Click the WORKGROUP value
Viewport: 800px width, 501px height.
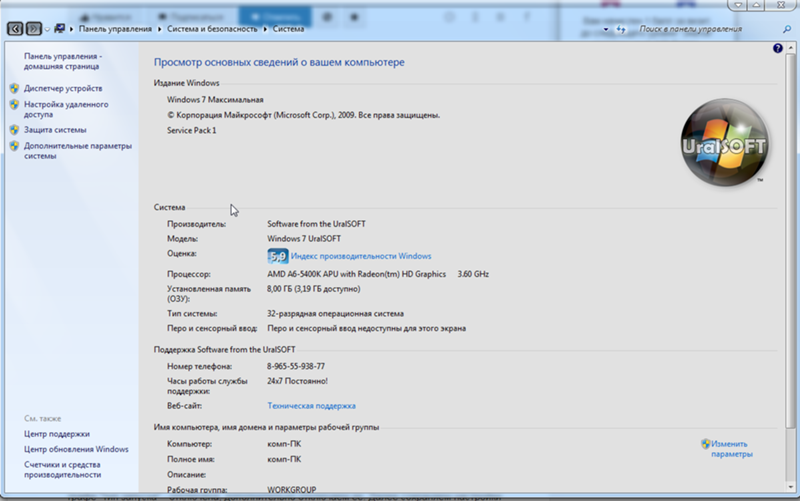tap(292, 490)
